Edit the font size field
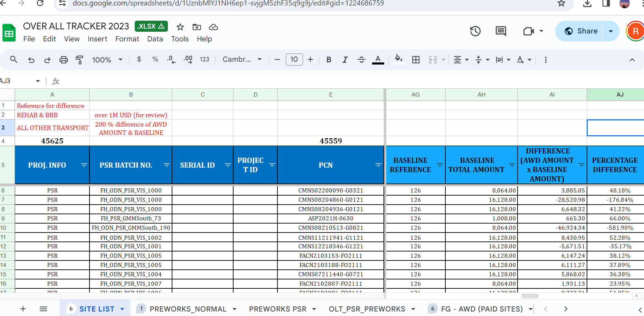The image size is (644, 316). click(294, 59)
